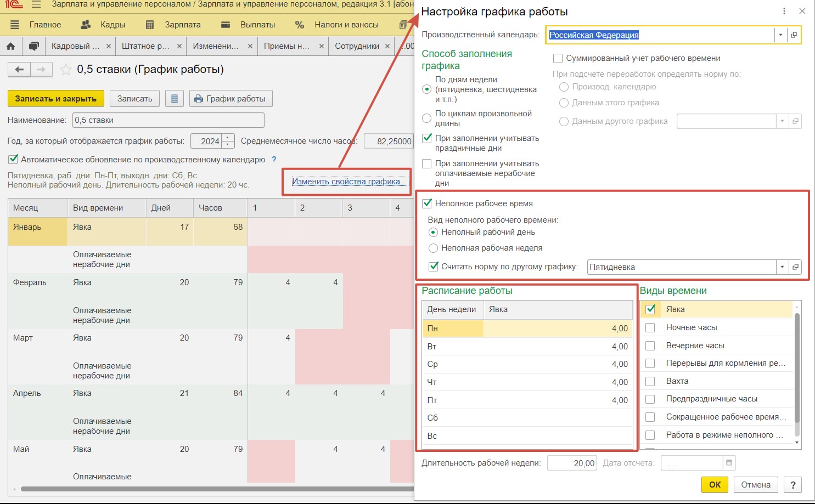Toggle учитывать оплачиваемые нерабочие дни checkbox
Screen dimensions: 815x504
coord(426,163)
